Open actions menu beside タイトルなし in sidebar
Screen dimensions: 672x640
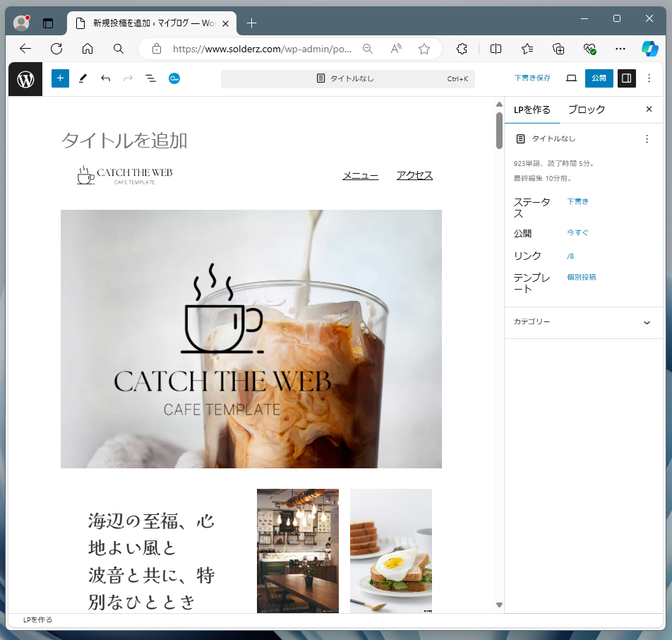coord(647,139)
